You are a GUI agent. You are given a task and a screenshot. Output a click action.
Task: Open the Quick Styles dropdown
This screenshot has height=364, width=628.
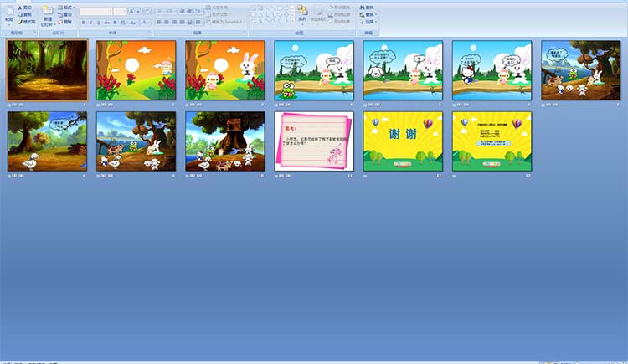pyautogui.click(x=318, y=15)
